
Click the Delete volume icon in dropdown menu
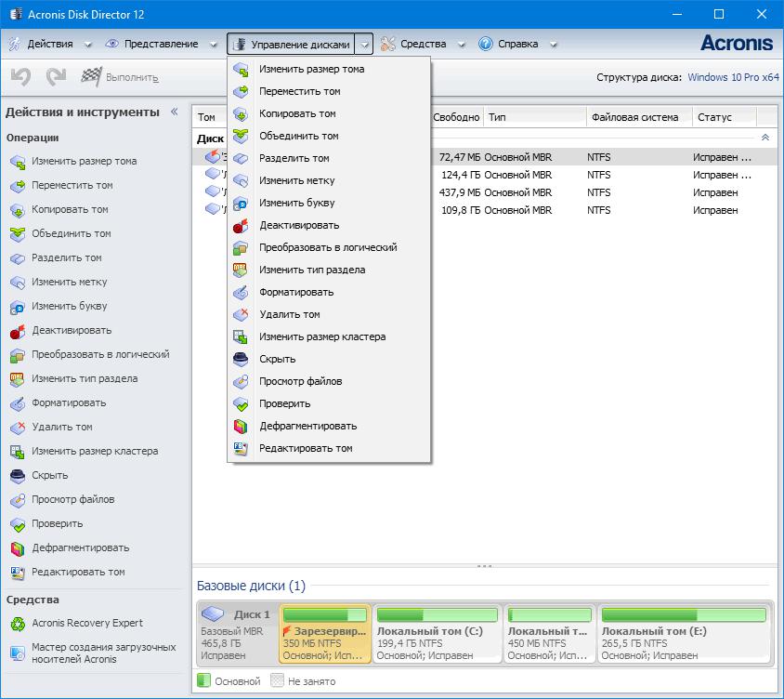(x=241, y=315)
